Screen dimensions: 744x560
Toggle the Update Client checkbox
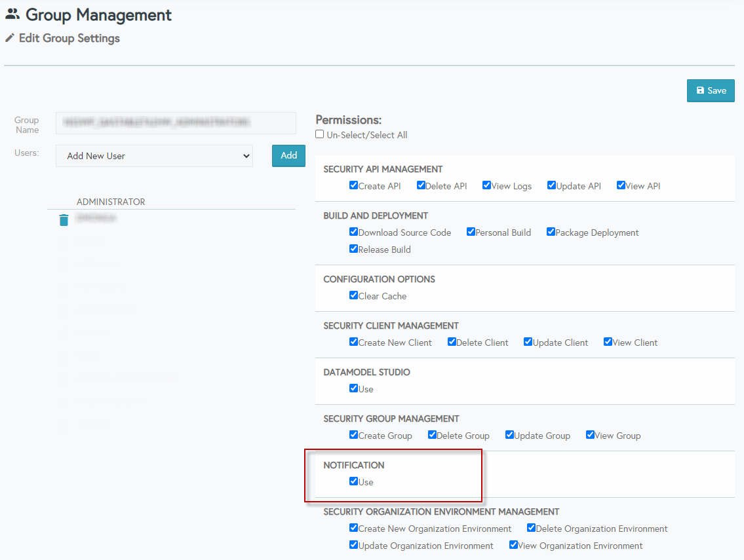[x=528, y=341]
